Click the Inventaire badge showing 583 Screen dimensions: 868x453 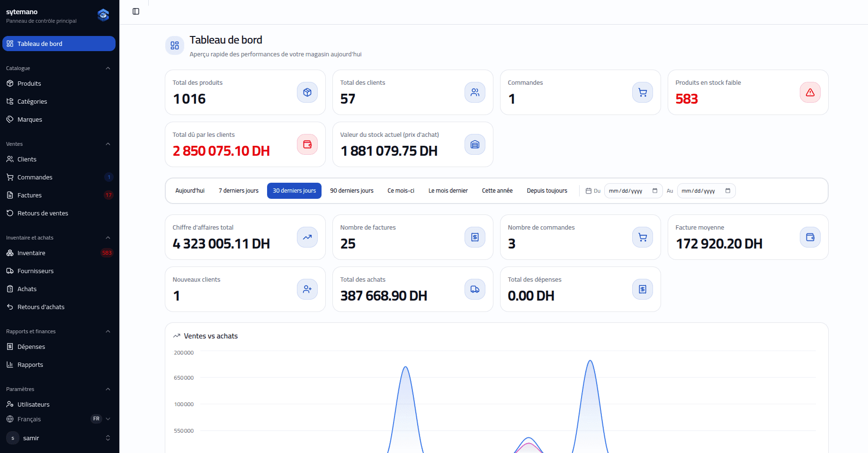[107, 253]
